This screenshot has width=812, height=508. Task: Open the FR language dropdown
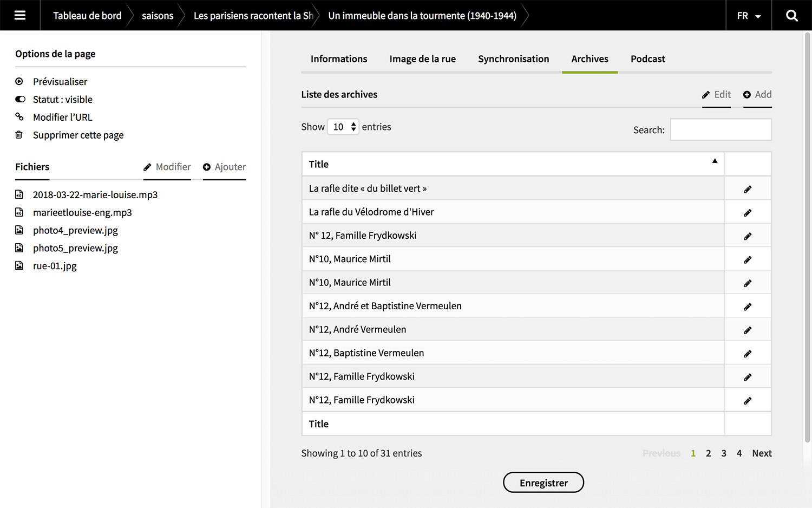(x=749, y=16)
